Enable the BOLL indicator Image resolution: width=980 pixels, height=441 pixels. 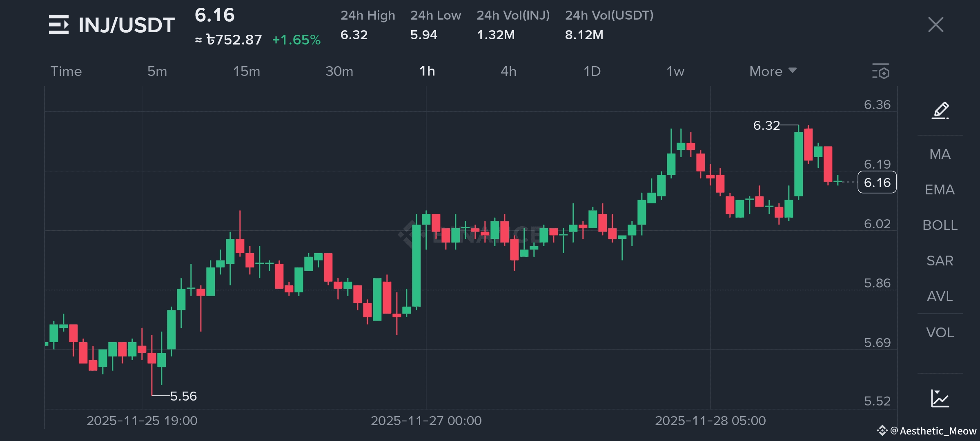point(940,225)
